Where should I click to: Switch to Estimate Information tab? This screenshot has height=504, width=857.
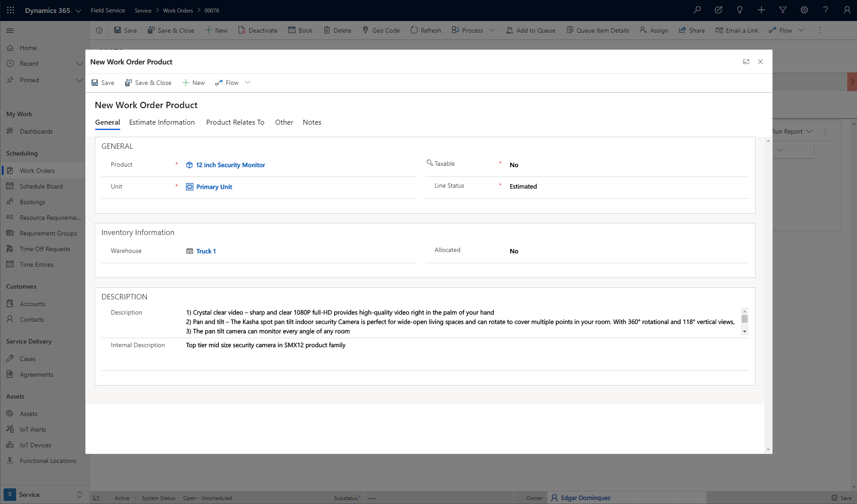click(162, 122)
